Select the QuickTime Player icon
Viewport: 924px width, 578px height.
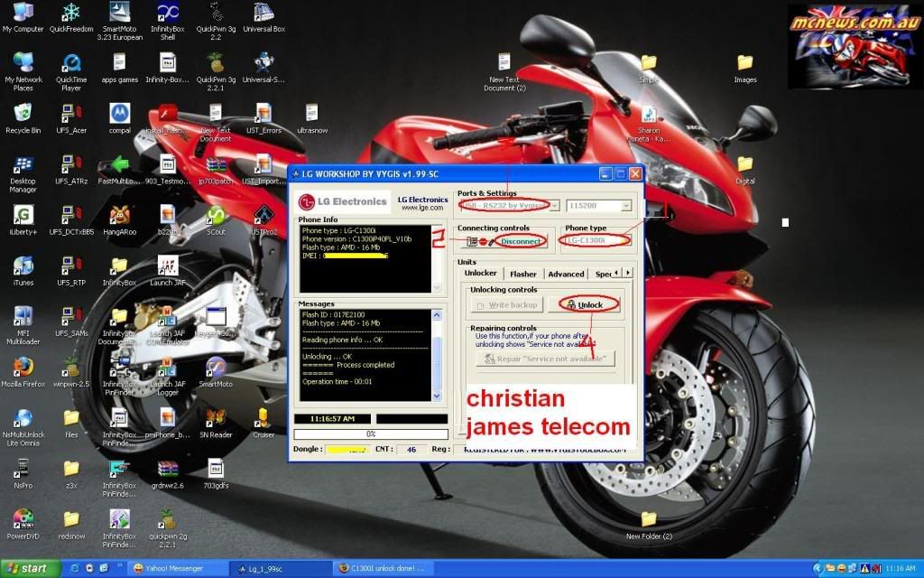point(71,72)
